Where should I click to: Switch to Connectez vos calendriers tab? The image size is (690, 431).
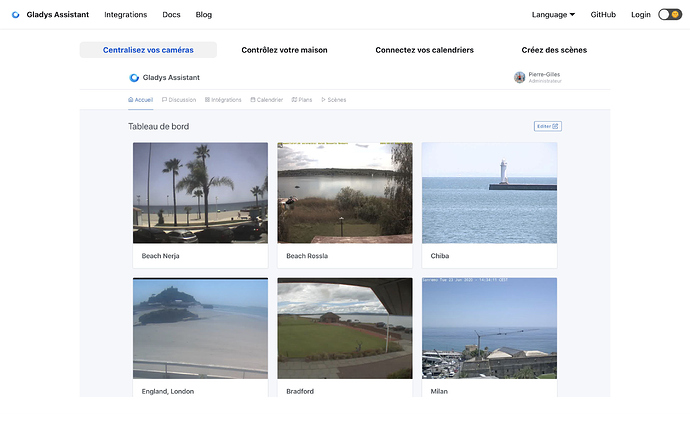(424, 50)
